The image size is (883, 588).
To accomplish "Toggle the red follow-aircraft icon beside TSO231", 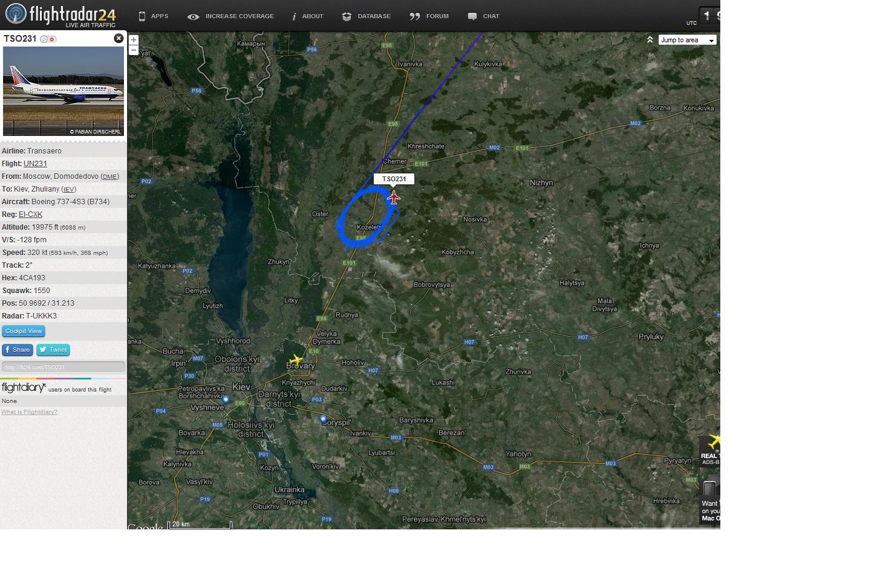I will coord(53,39).
